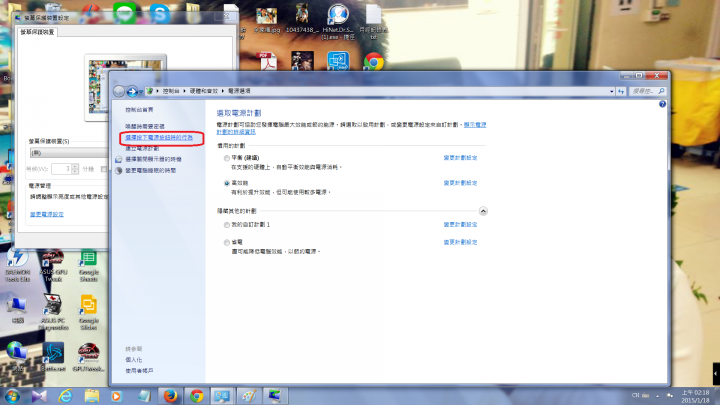Click the refresh button beside the address bar
The height and width of the screenshot is (405, 720).
pyautogui.click(x=621, y=91)
